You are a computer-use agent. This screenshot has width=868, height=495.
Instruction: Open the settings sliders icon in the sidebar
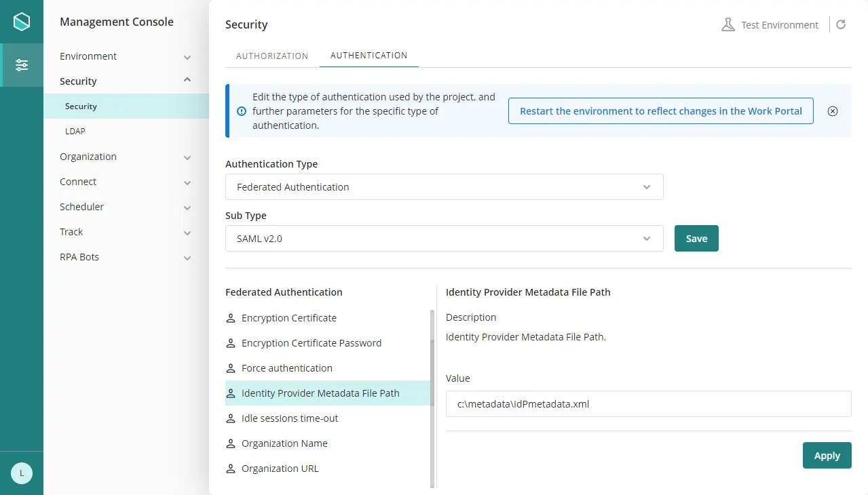pos(22,65)
